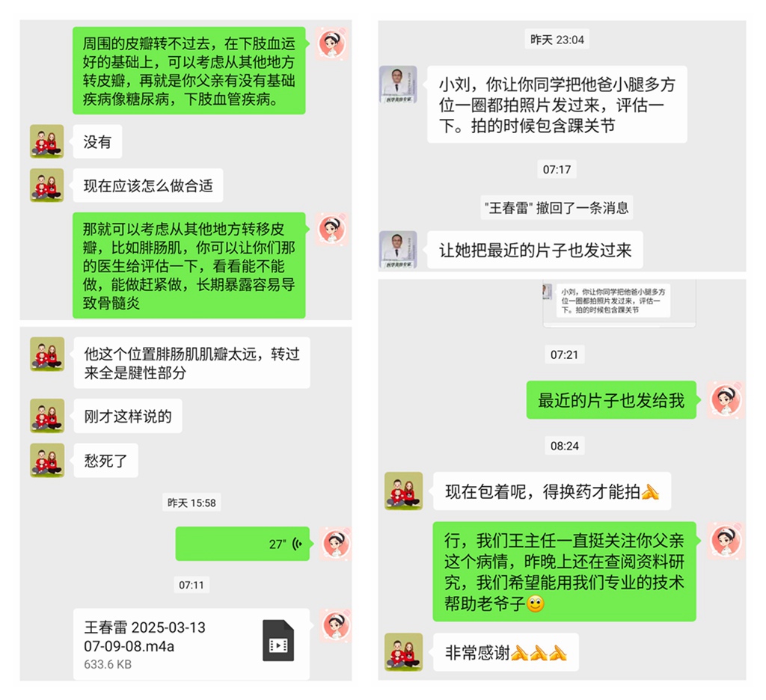Viewport: 766px width, 700px height.
Task: Tap the 刚才这样说的 message bubble
Action: click(x=128, y=416)
